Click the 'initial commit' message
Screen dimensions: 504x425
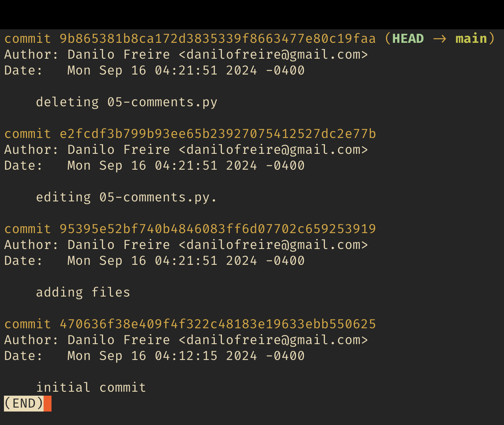91,387
